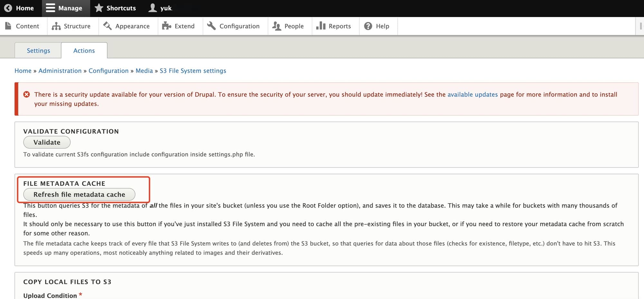The width and height of the screenshot is (644, 299).
Task: Follow the Configuration breadcrumb link
Action: point(109,71)
